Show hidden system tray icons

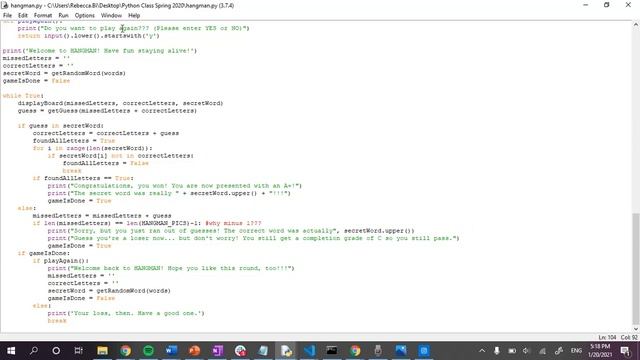click(482, 351)
